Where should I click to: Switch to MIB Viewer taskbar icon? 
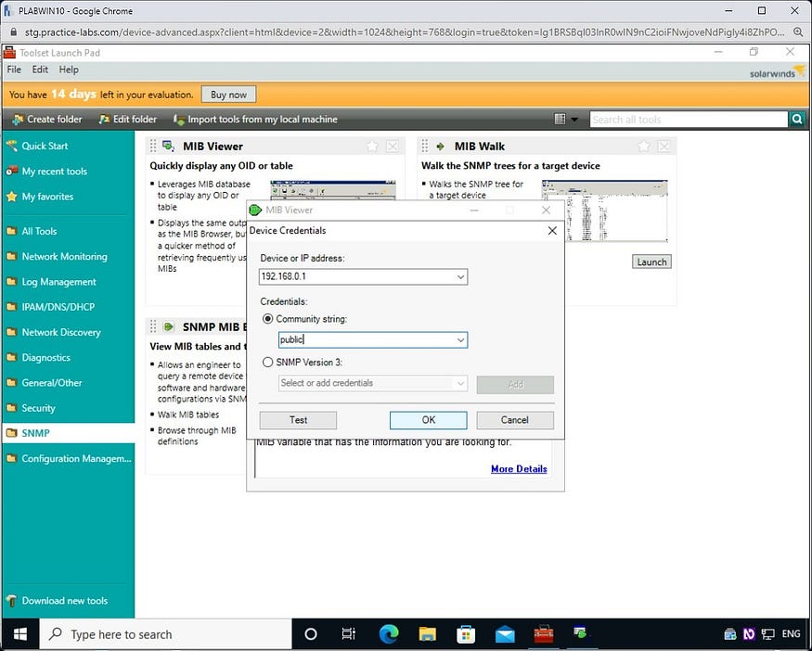click(581, 633)
